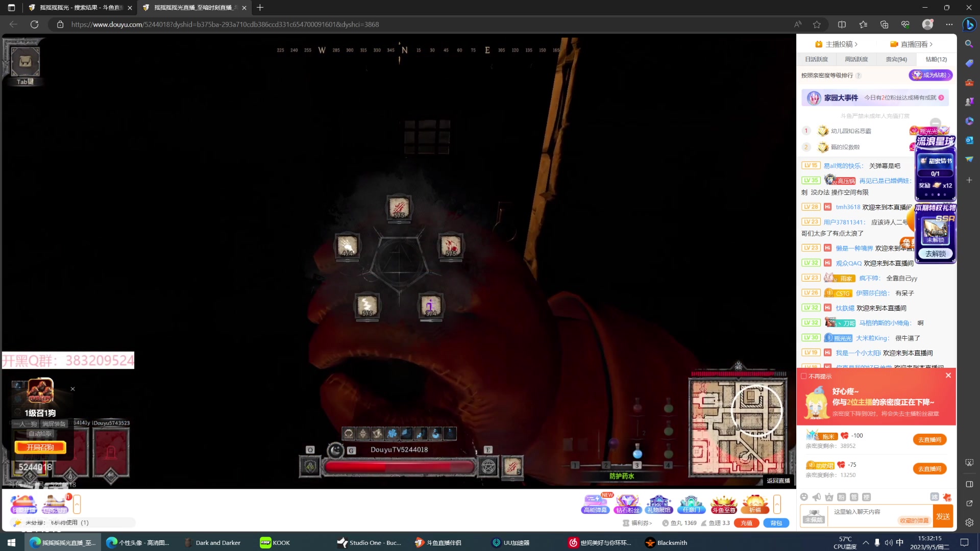This screenshot has height=551, width=980.
Task: Open 斗鱼至尊 crown icon
Action: (723, 504)
